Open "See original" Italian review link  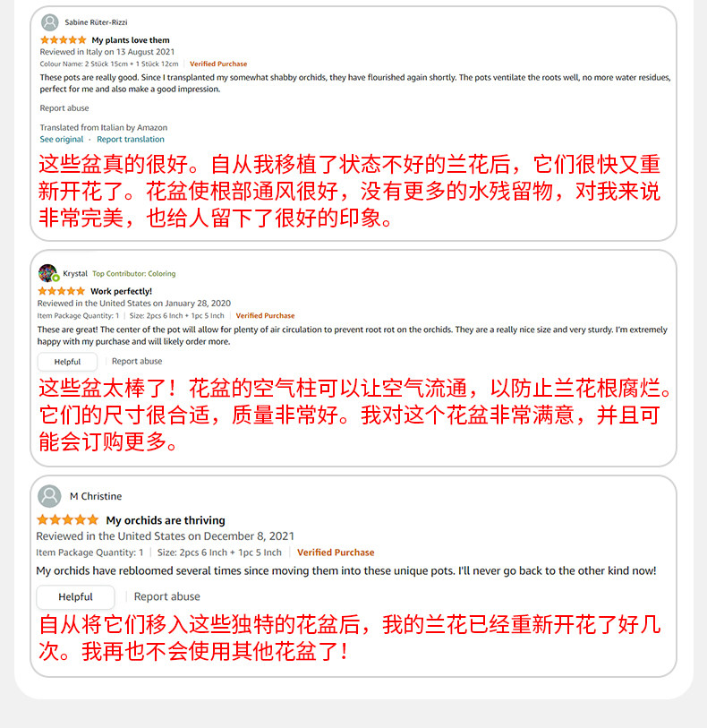point(61,140)
